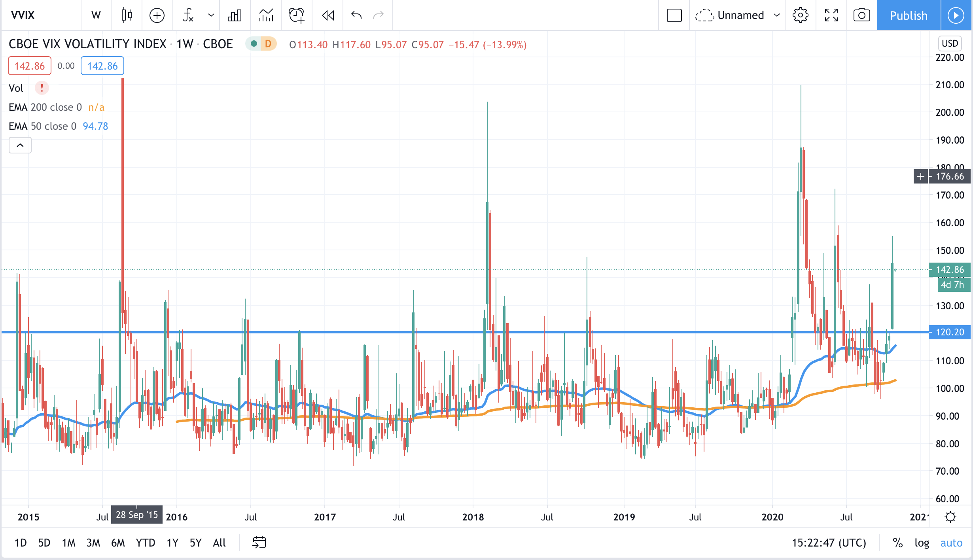Open the W weekly interval selector

tap(96, 15)
